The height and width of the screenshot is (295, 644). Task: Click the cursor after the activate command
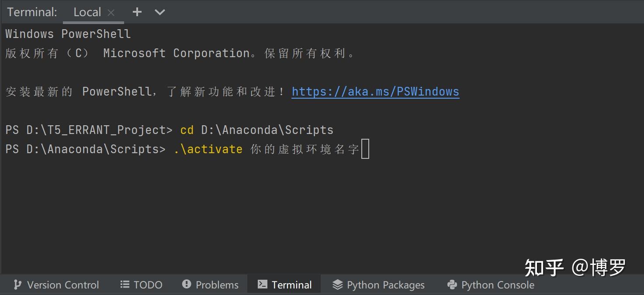[365, 149]
